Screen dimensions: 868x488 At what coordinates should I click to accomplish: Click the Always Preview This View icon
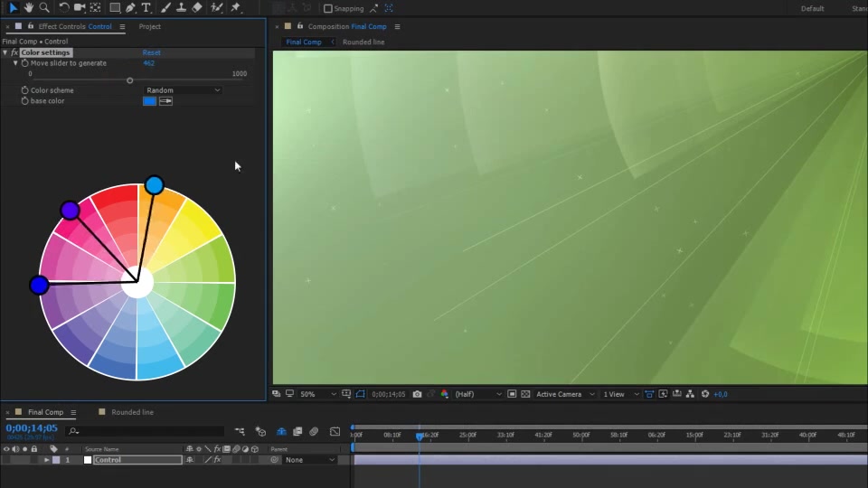pos(276,394)
